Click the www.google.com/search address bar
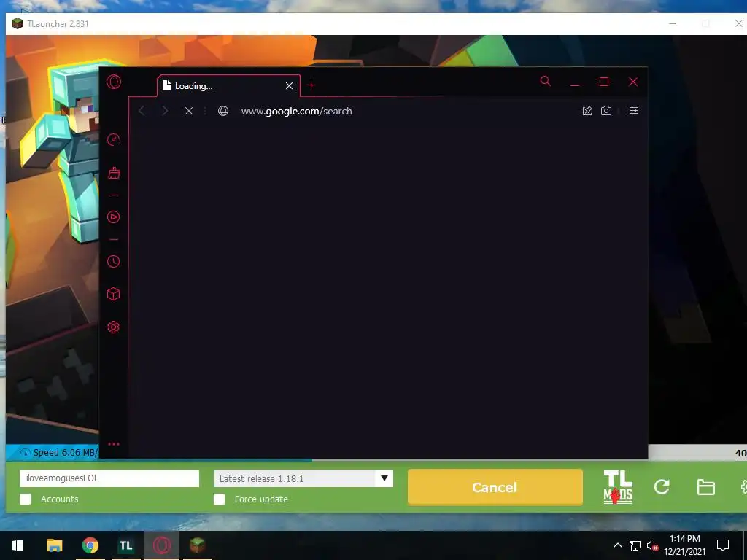The image size is (747, 560). 296,111
